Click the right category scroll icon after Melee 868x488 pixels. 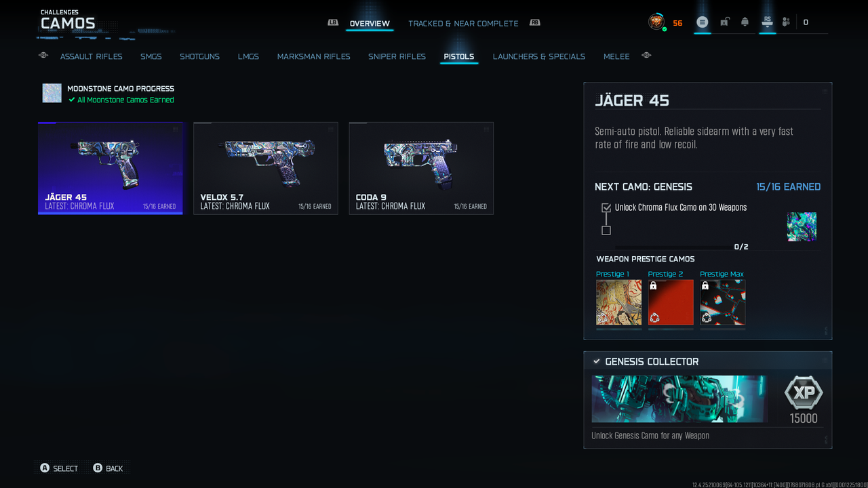tap(646, 56)
